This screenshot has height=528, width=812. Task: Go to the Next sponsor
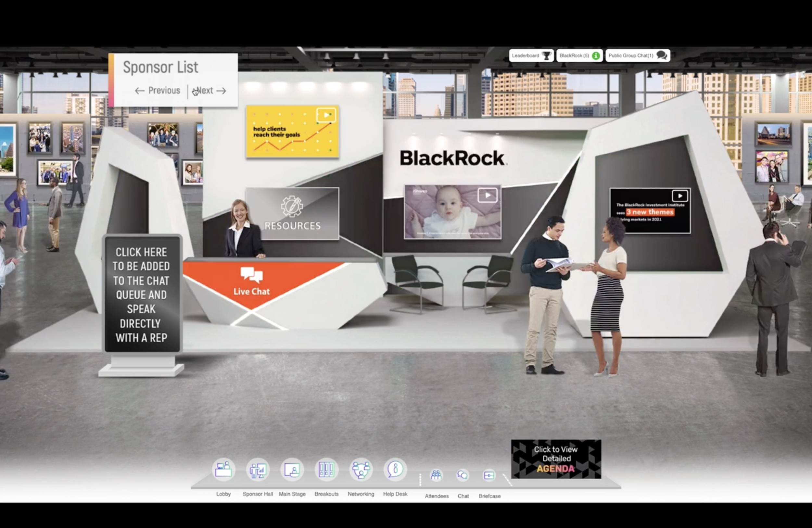pyautogui.click(x=209, y=91)
